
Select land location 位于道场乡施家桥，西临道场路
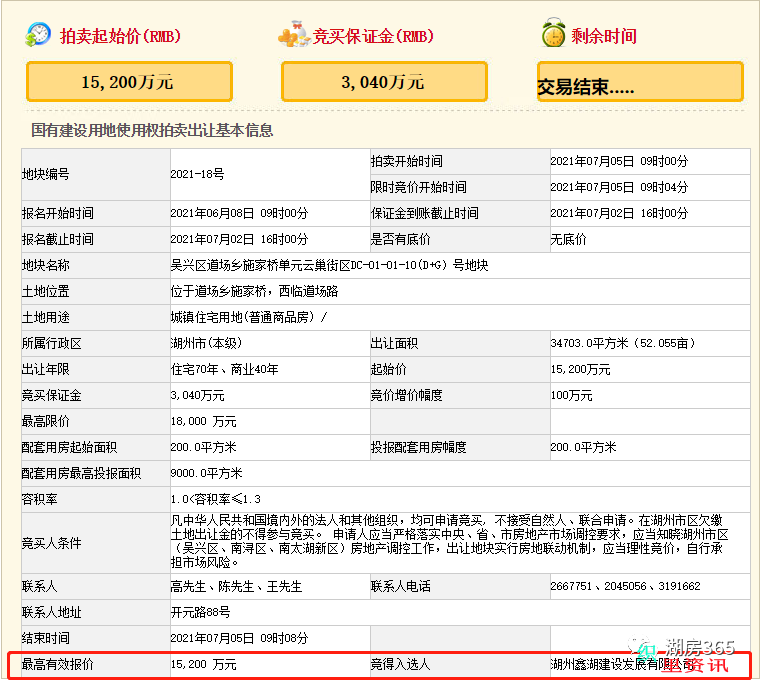pyautogui.click(x=254, y=291)
